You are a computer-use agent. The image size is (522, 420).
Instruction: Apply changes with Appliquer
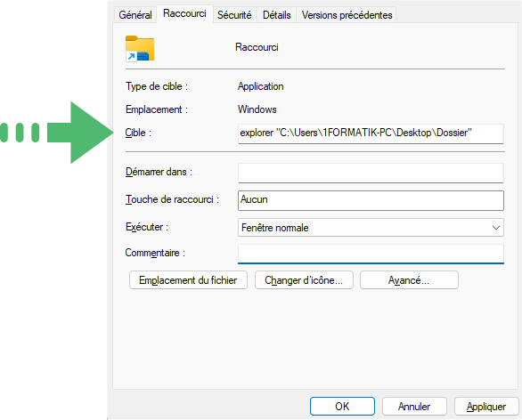click(x=486, y=406)
